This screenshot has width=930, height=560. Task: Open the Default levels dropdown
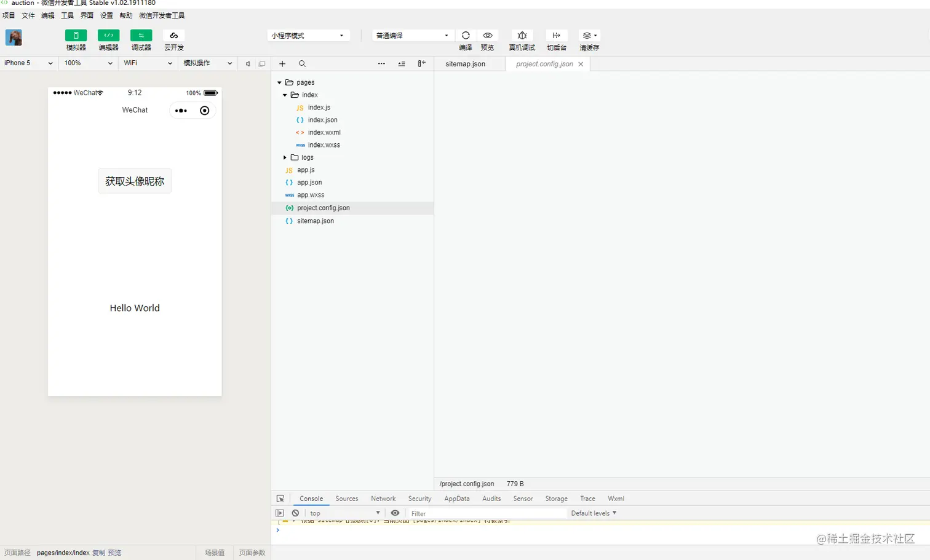coord(594,513)
